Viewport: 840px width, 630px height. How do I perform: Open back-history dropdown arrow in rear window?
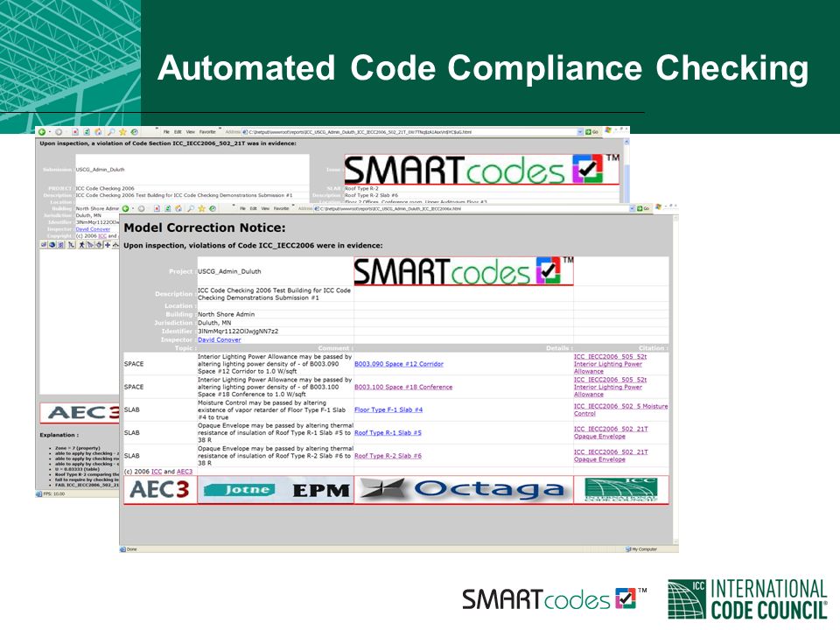click(49, 132)
